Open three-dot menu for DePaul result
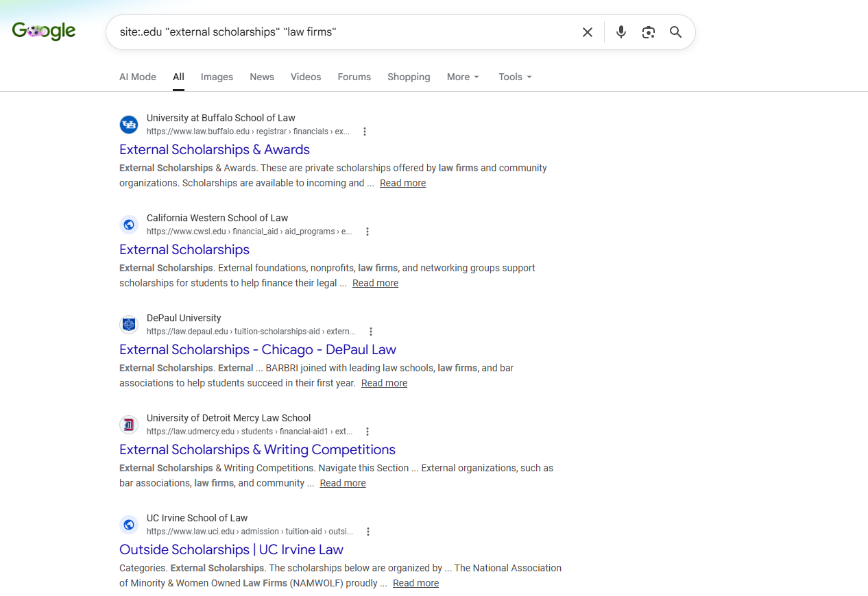This screenshot has height=596, width=868. coord(371,332)
